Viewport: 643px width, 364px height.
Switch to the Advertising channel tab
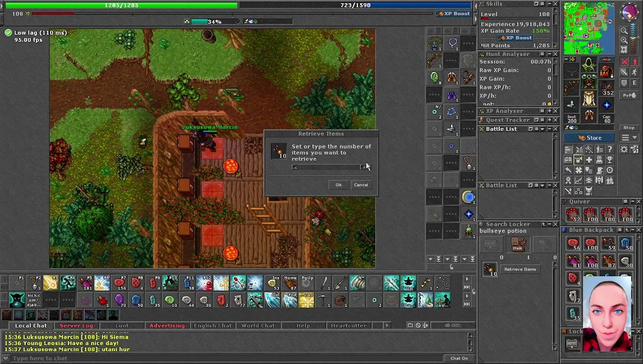coord(167,326)
